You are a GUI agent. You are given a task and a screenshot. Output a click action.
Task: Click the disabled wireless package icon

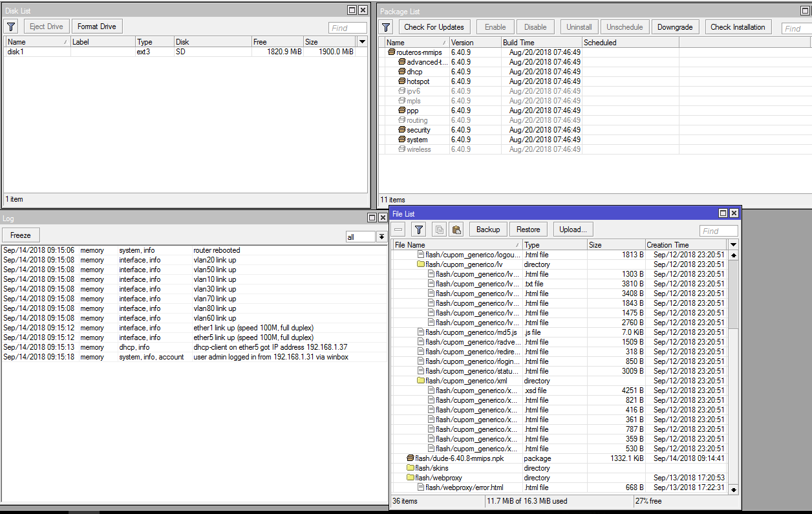pos(401,149)
